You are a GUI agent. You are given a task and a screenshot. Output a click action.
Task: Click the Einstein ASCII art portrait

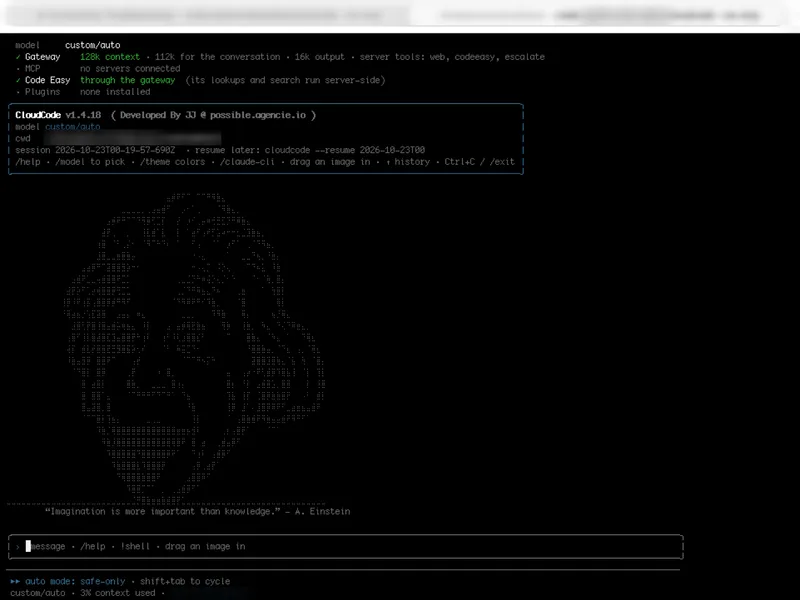click(194, 348)
